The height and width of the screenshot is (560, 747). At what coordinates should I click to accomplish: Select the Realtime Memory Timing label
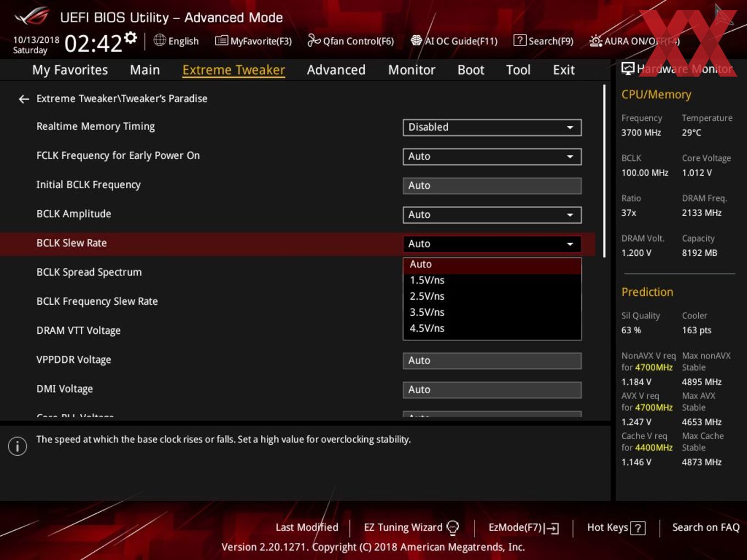(x=96, y=126)
